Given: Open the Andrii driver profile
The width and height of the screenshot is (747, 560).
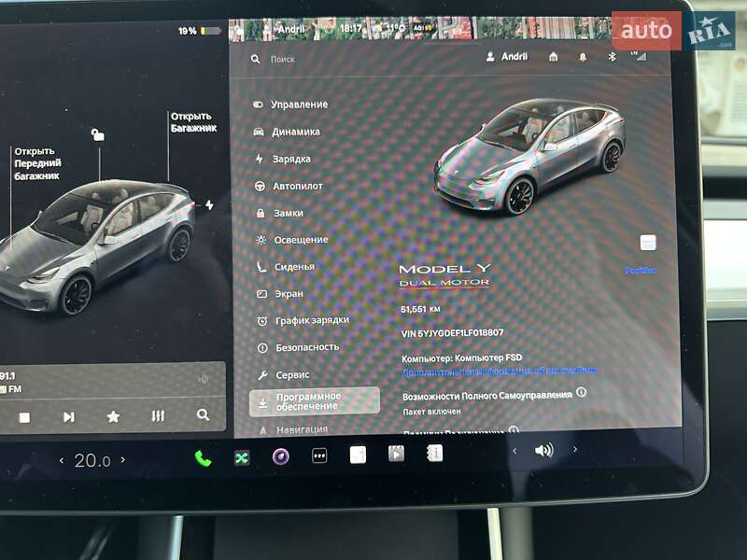Looking at the screenshot, I should click(507, 57).
